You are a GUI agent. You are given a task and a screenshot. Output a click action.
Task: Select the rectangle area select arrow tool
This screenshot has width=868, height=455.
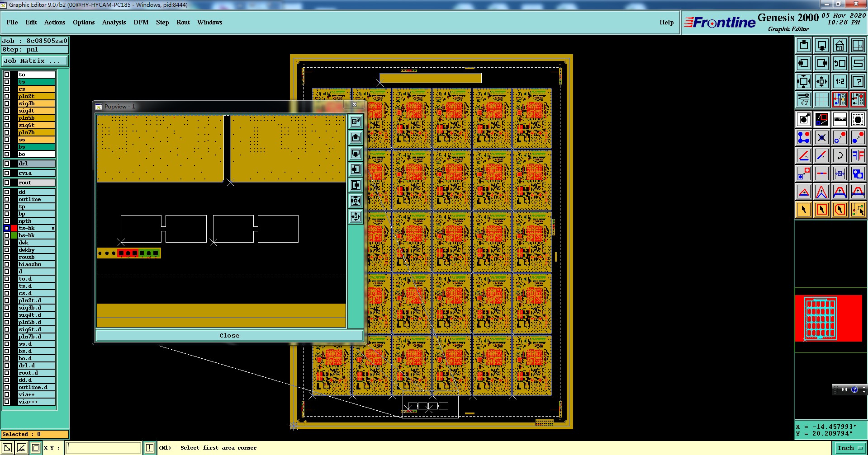(x=822, y=210)
